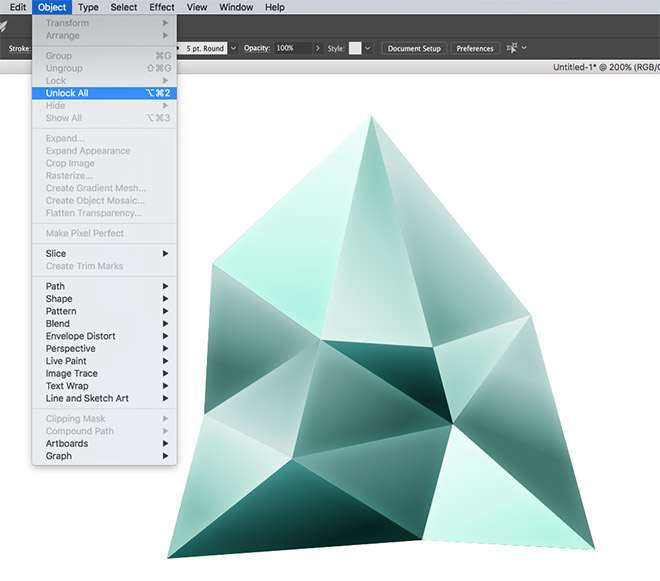Click the Help menu
660x581 pixels.
coord(275,7)
